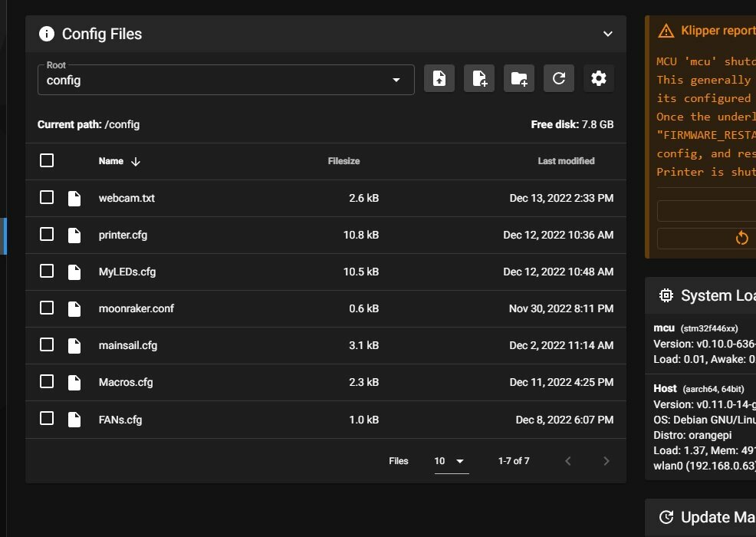Click the upload file icon button

(439, 78)
